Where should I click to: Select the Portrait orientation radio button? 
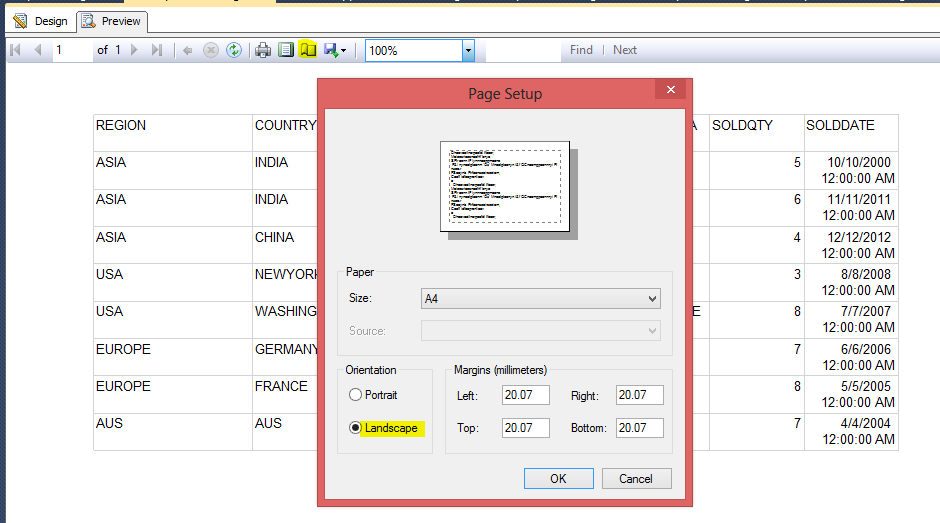click(355, 395)
